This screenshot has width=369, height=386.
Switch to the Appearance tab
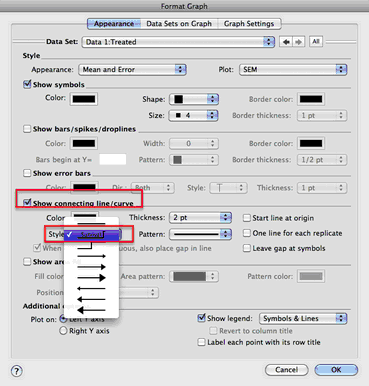114,24
